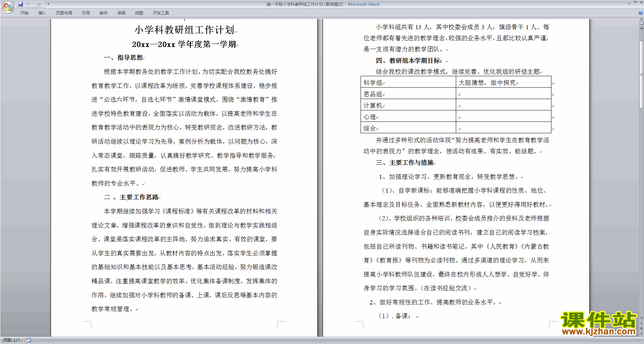Viewport: 644px width, 344px height.
Task: Restore down the Word window
Action: (636, 3)
